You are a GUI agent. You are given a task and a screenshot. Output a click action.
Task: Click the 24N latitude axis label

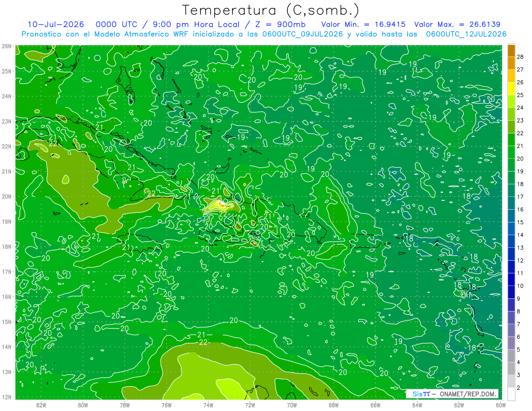(6, 96)
